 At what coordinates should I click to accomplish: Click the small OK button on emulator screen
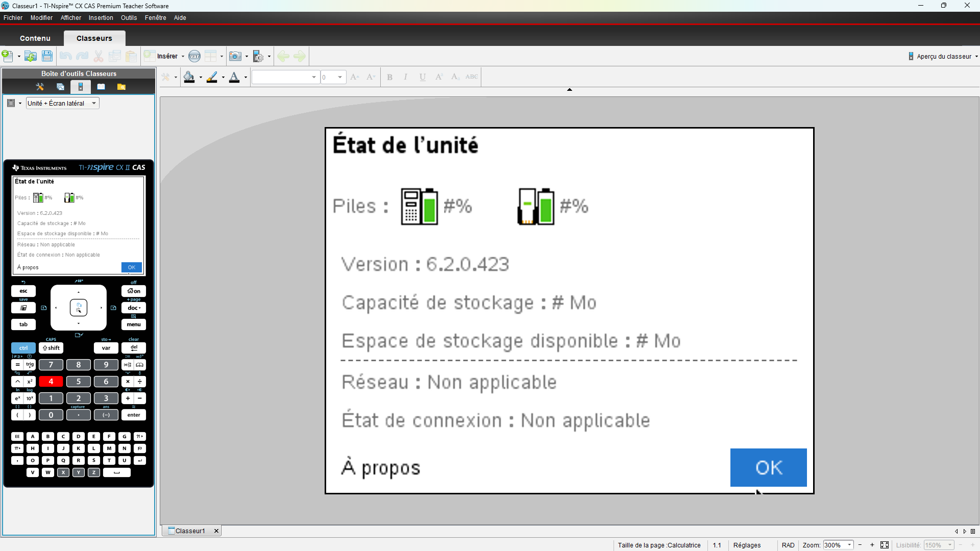tap(132, 267)
